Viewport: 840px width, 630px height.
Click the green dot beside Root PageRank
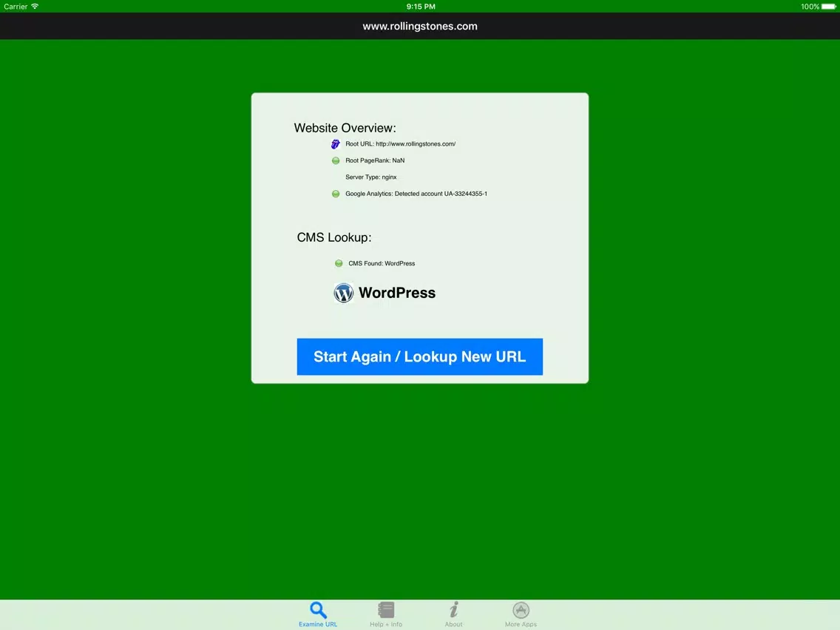[336, 160]
